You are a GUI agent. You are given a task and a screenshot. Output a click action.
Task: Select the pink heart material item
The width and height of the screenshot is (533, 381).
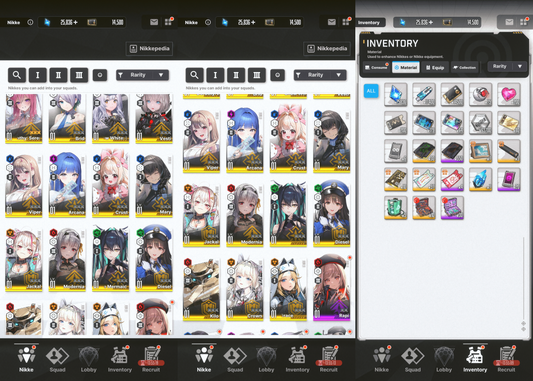coord(509,94)
